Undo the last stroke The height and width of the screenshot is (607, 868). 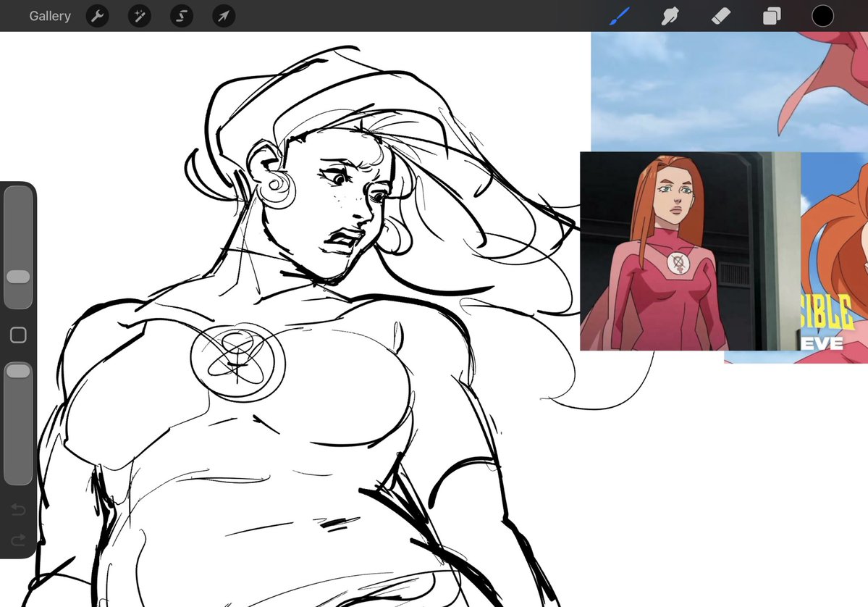[17, 510]
